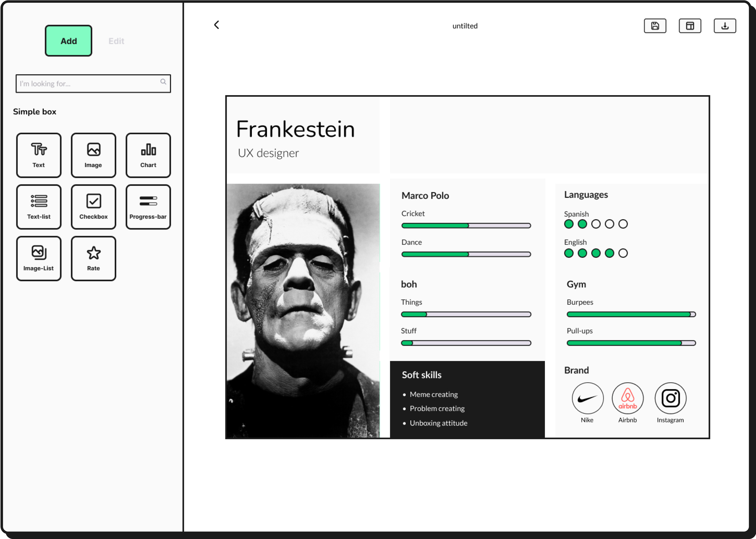Image resolution: width=756 pixels, height=539 pixels.
Task: Click the Meme creating list item
Action: click(x=434, y=394)
